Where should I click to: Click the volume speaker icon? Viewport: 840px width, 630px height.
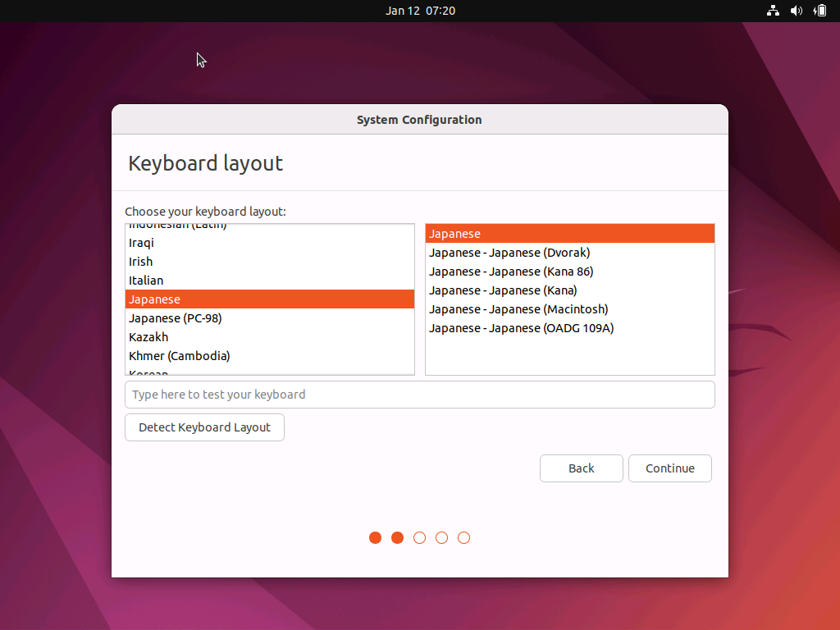point(796,11)
